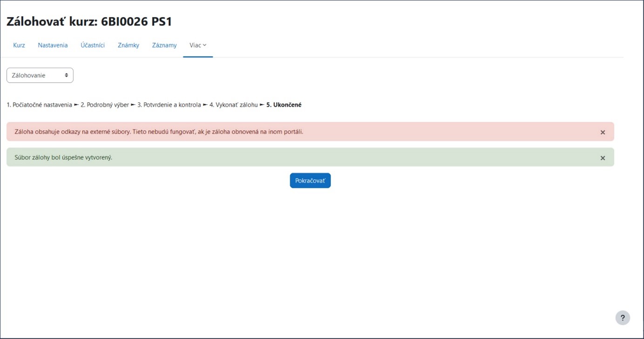644x339 pixels.
Task: Click step 1 Počiatočné nastavenia
Action: coord(39,105)
